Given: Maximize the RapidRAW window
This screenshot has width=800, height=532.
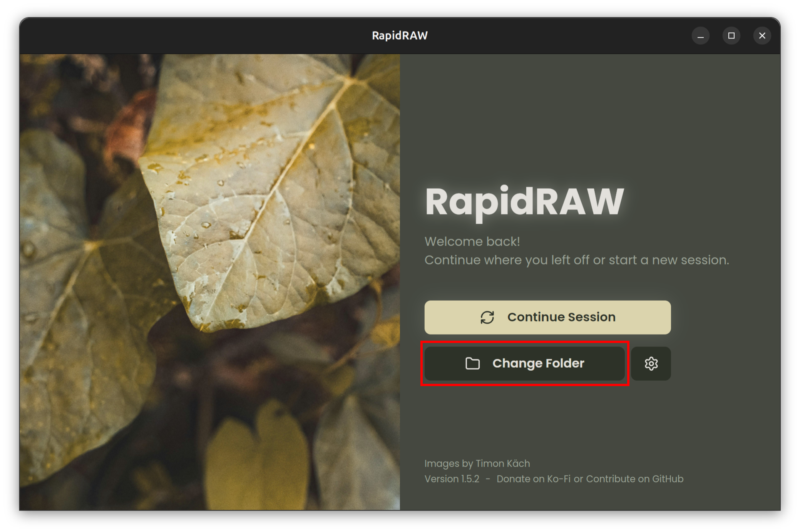Looking at the screenshot, I should [x=731, y=36].
